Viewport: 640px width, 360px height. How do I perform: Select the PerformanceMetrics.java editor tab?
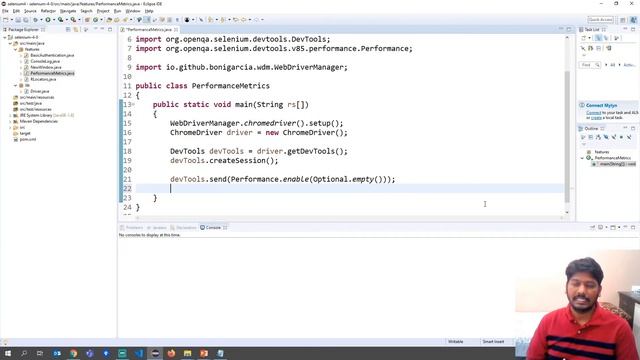coord(149,30)
